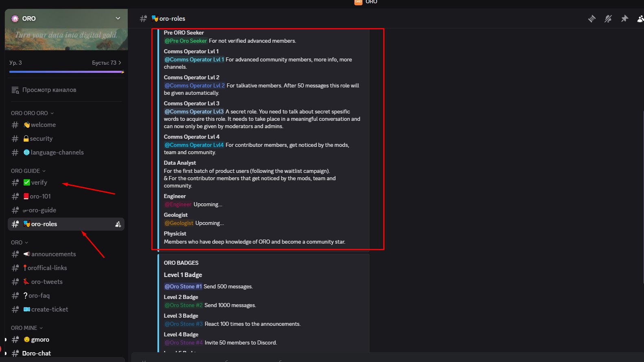Click the invite people icon on oro-roles
This screenshot has width=644, height=362.
[x=118, y=224]
